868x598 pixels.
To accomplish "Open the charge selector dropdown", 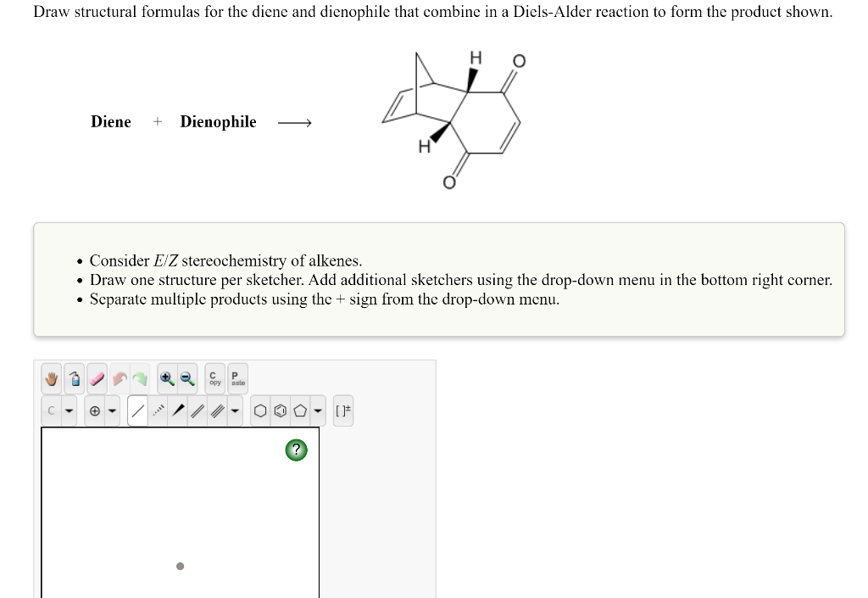I will (113, 411).
